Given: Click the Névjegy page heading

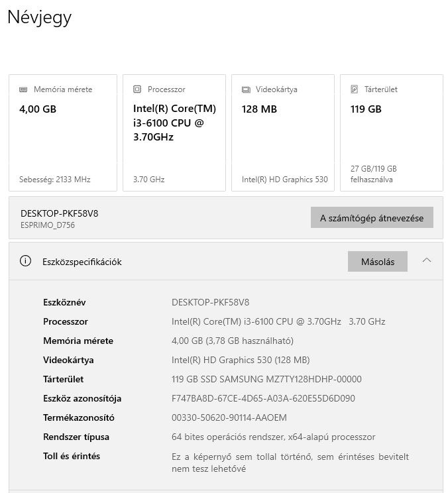Looking at the screenshot, I should tap(39, 17).
